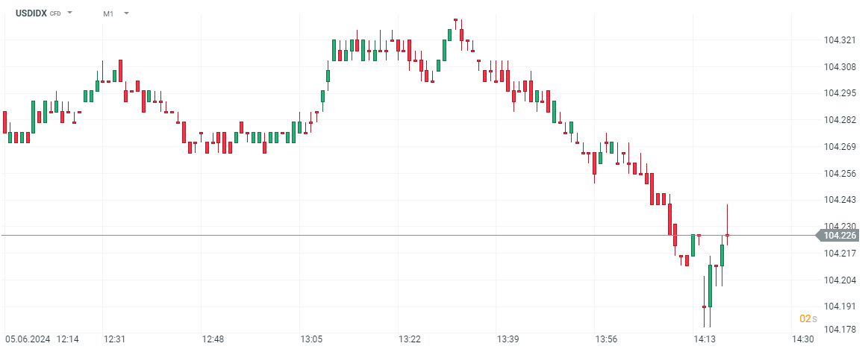Viewport: 868px width, 352px height.
Task: Click the 13:22 time axis label
Action: (410, 339)
